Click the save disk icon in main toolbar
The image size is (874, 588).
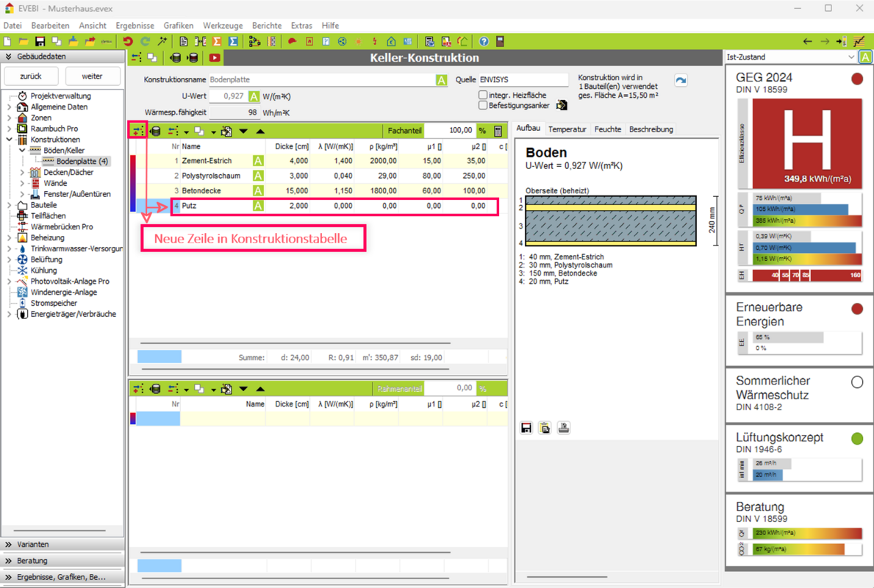[40, 42]
